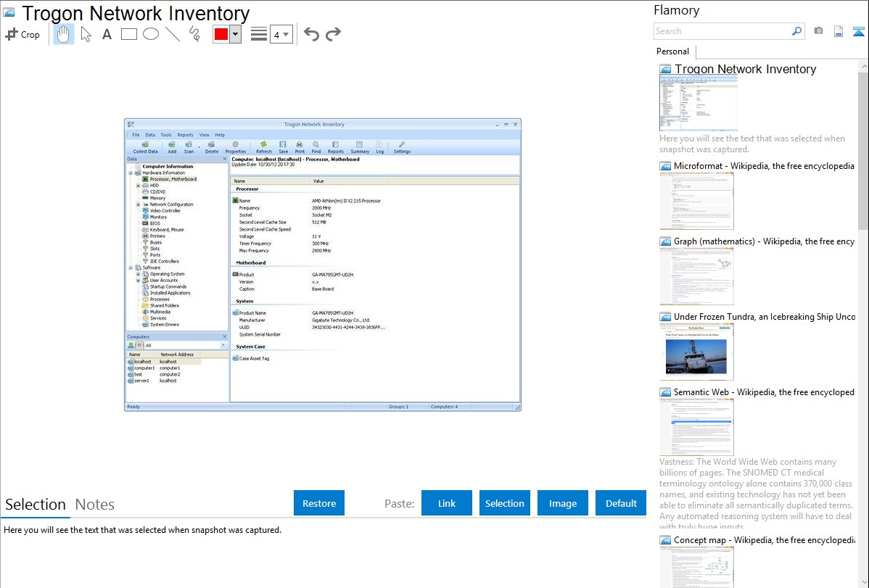Open the thickness dropdown showing 4
The width and height of the screenshot is (869, 588).
coord(281,35)
